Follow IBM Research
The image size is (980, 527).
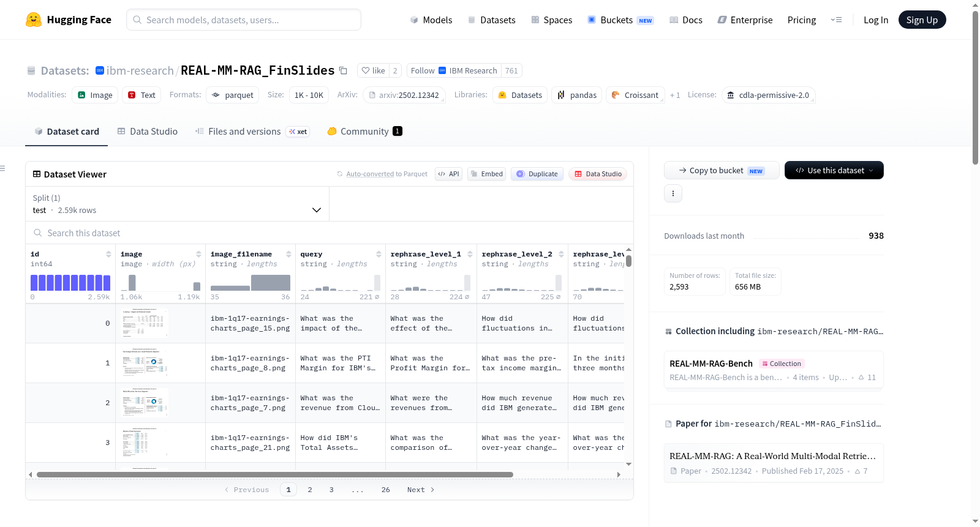pyautogui.click(x=454, y=70)
